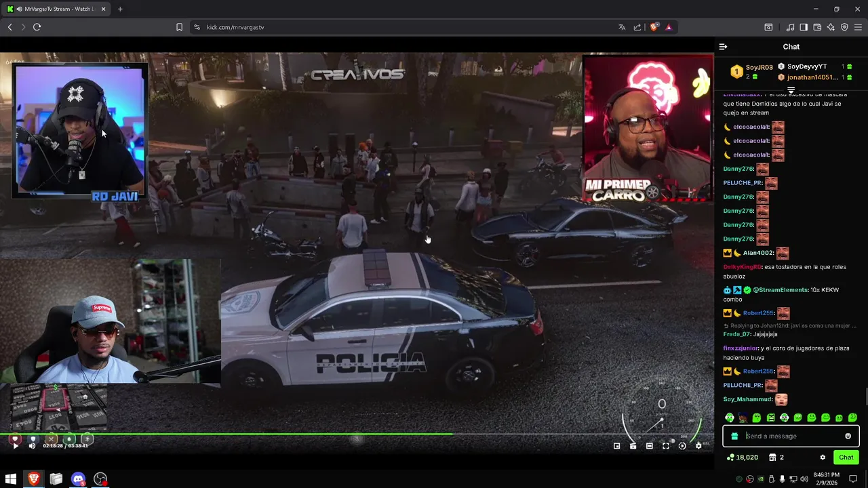868x488 pixels.
Task: Enter fullscreen mode in the player
Action: coord(666,445)
